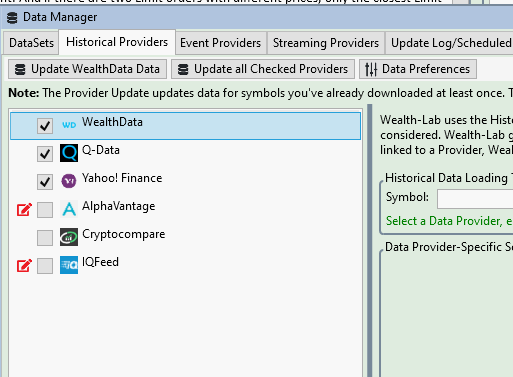Click the Cryptocompare logo icon

click(69, 237)
